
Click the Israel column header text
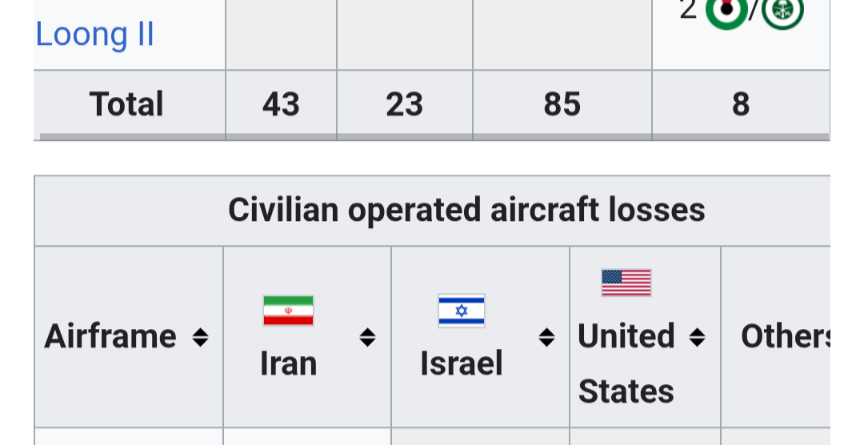[x=461, y=363]
